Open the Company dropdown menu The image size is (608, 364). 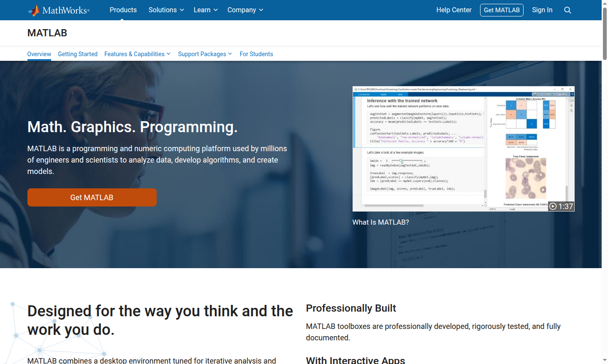[244, 10]
